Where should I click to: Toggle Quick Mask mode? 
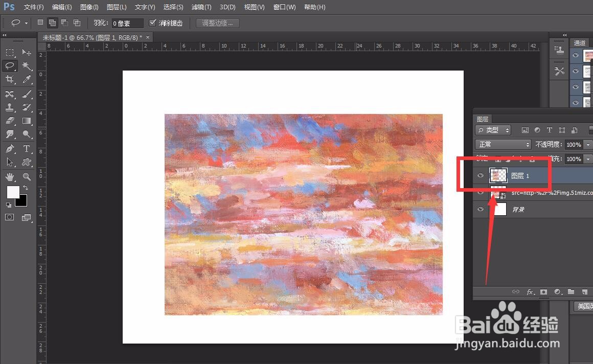pyautogui.click(x=9, y=217)
